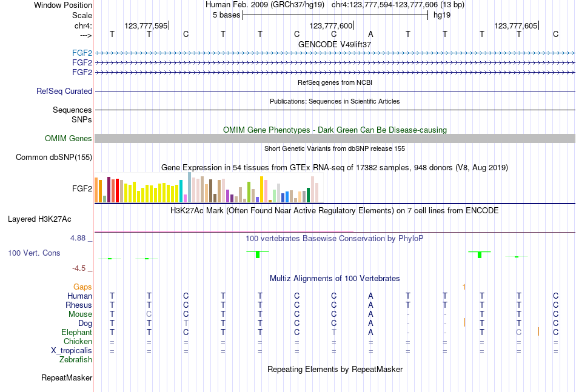Click the 4.88 upper PhyloP scale value
Screen dimensions: 576x392
click(x=78, y=238)
